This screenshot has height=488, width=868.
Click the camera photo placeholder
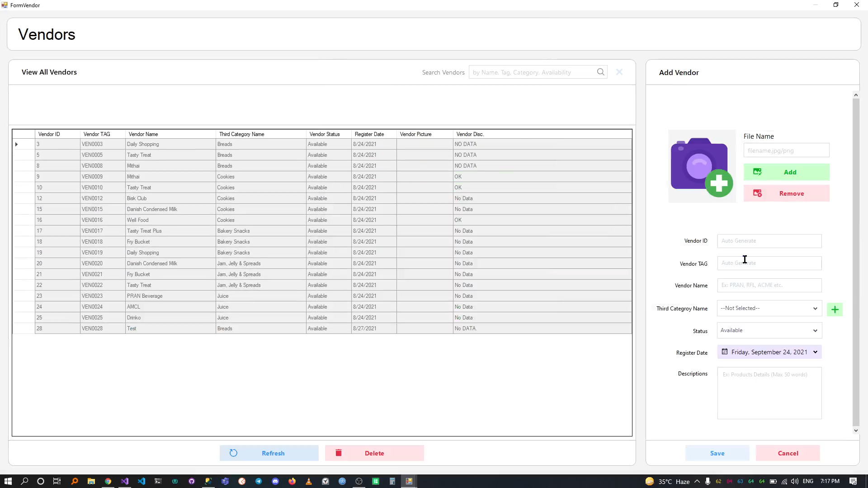[702, 166]
